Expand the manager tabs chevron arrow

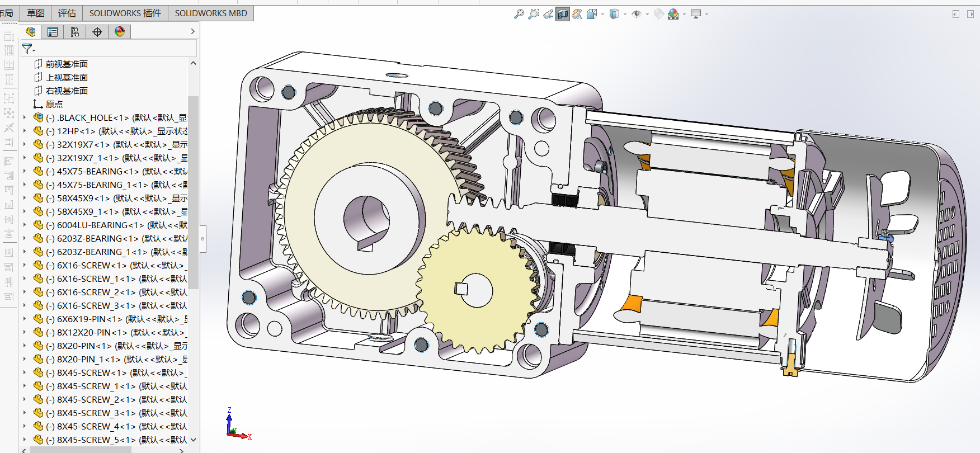[x=193, y=32]
